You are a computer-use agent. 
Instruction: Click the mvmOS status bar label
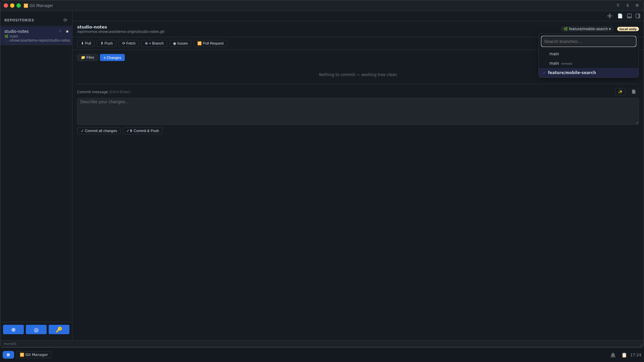(10, 344)
